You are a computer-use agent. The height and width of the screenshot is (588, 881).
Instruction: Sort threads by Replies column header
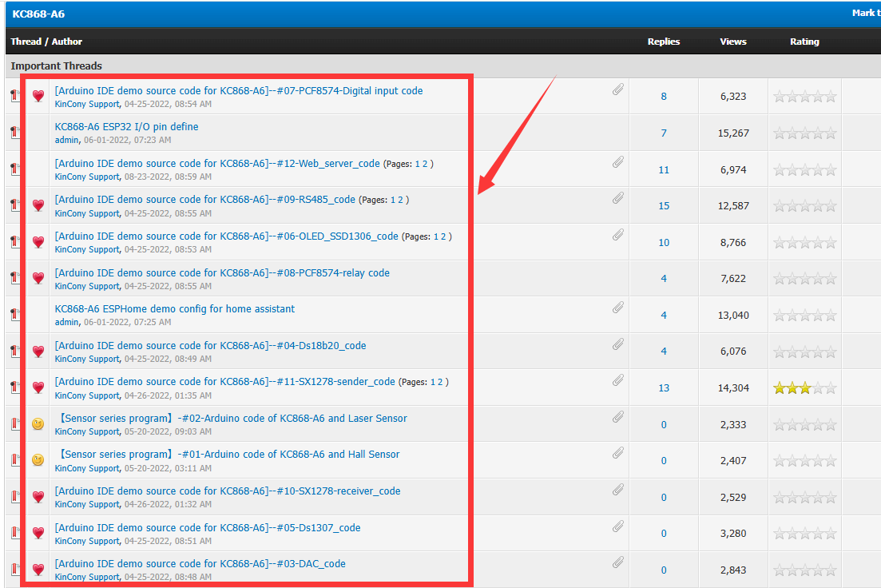[x=663, y=42]
